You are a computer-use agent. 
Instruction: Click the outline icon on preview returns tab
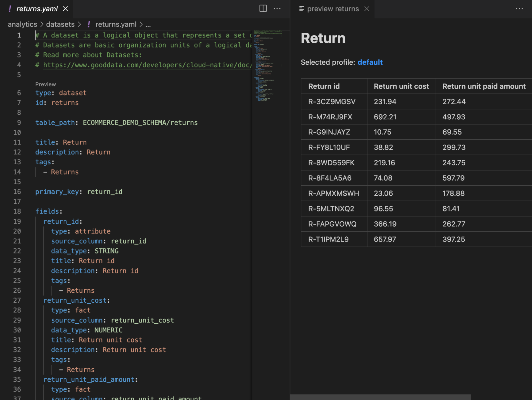[x=301, y=9]
